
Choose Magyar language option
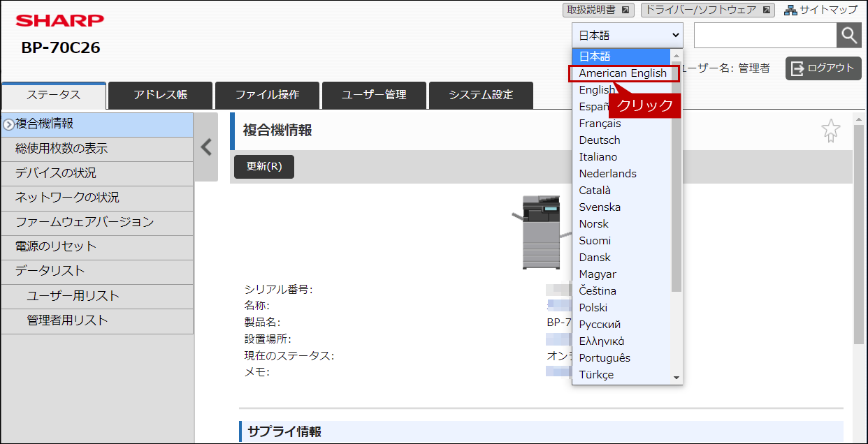tap(622, 274)
